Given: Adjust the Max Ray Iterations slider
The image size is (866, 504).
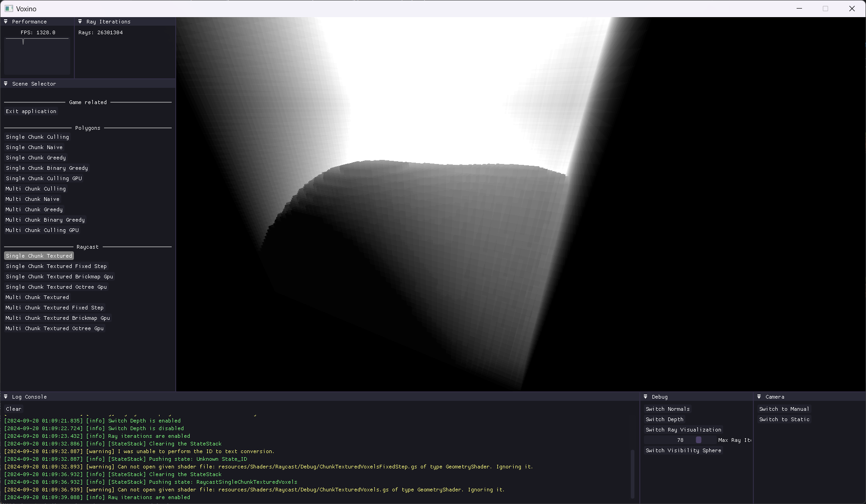Looking at the screenshot, I should (698, 440).
